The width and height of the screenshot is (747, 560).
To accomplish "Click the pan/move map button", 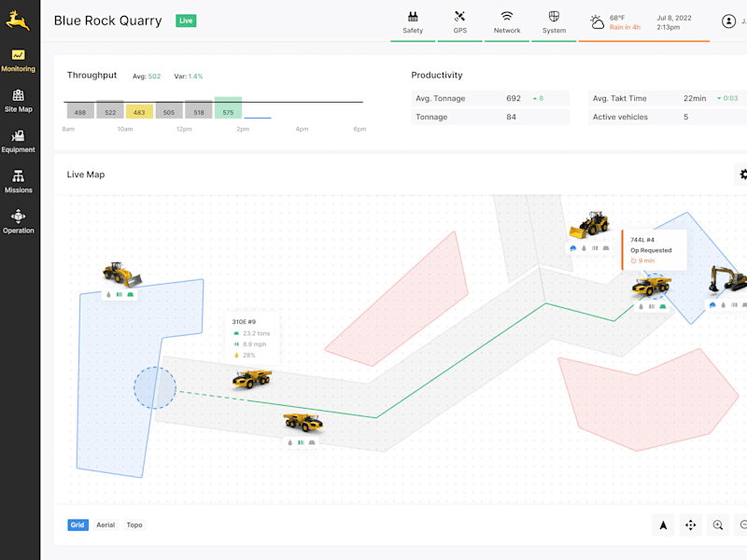I will [690, 525].
